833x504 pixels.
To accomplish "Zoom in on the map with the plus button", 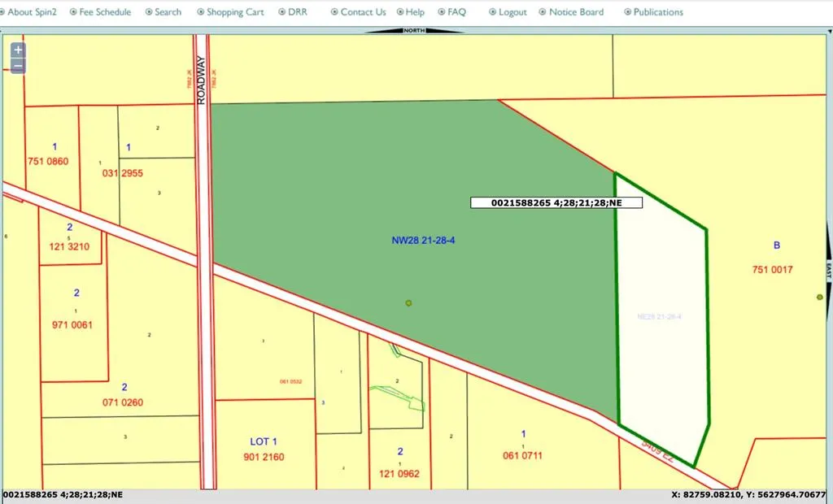I will click(18, 50).
